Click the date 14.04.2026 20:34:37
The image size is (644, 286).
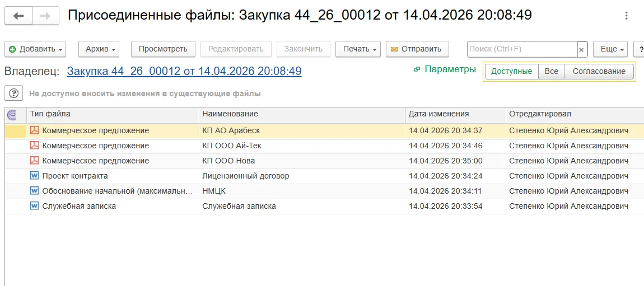(x=446, y=131)
